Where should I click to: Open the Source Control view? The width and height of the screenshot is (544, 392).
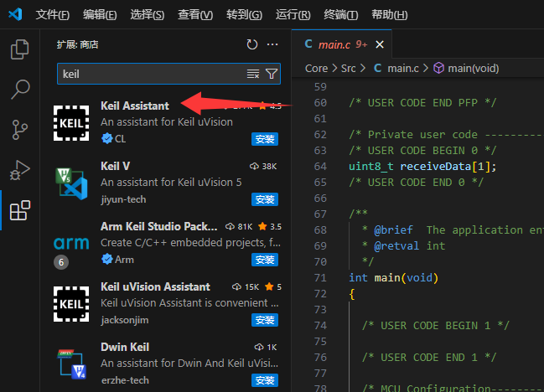coord(20,130)
